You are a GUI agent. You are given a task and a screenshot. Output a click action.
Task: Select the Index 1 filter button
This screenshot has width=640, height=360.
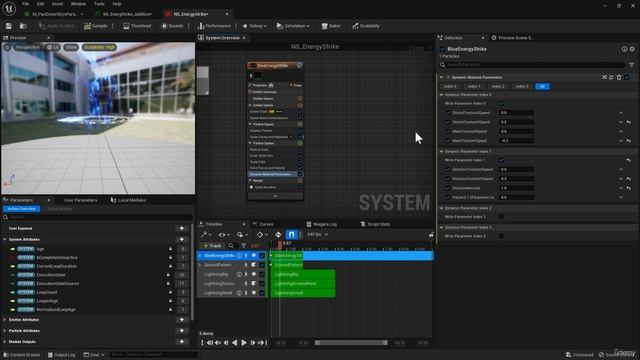pyautogui.click(x=474, y=87)
